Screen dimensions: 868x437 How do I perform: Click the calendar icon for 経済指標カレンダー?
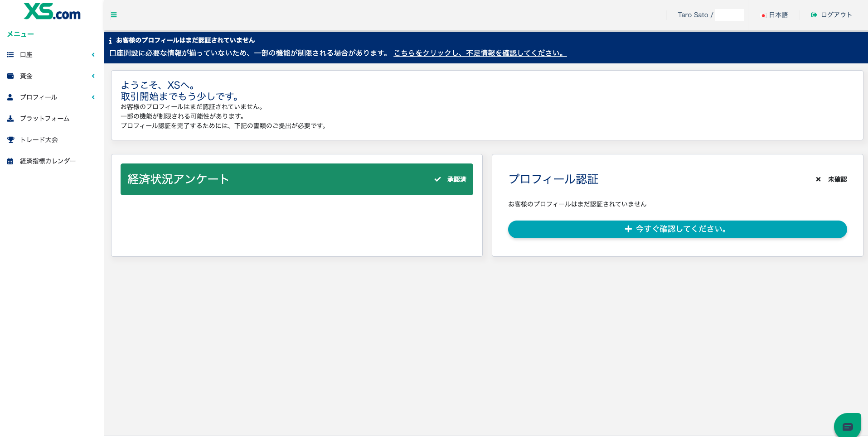pos(10,161)
